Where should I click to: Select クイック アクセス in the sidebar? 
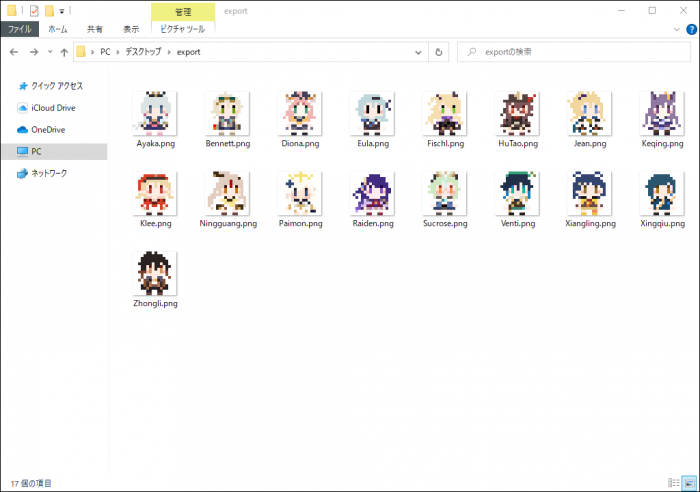coord(56,86)
